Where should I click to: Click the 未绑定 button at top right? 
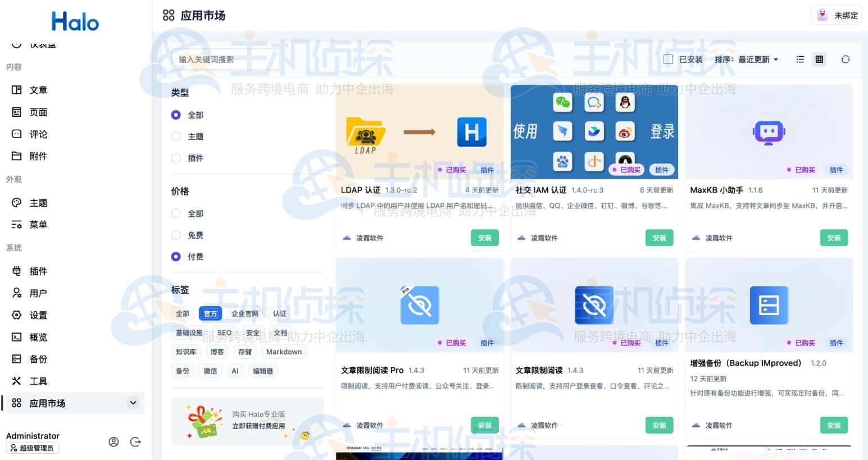coord(836,15)
